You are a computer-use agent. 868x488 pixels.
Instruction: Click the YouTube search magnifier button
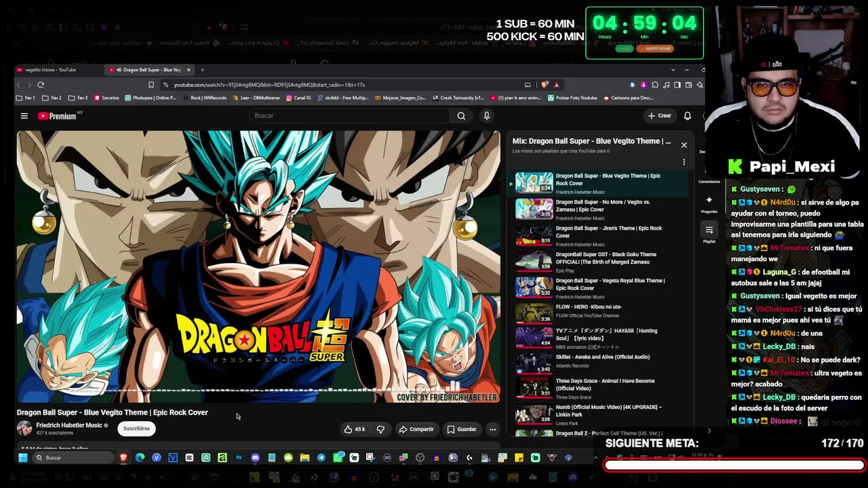pos(461,116)
